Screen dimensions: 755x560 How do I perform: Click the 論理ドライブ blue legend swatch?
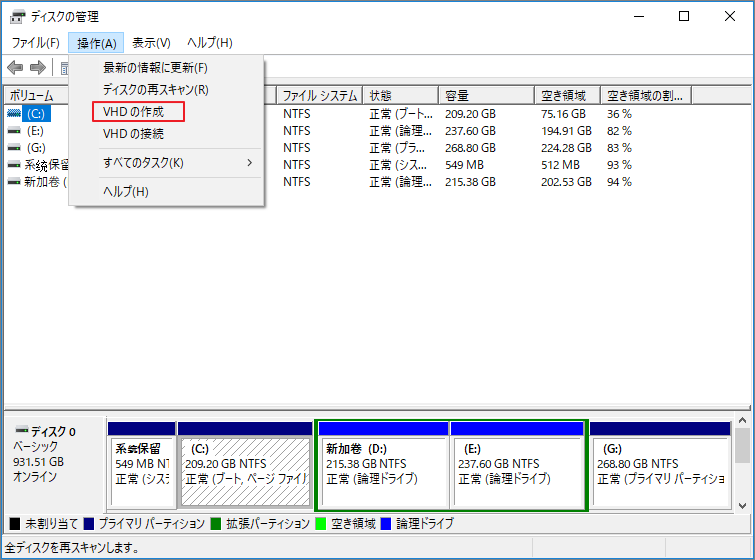[x=386, y=523]
